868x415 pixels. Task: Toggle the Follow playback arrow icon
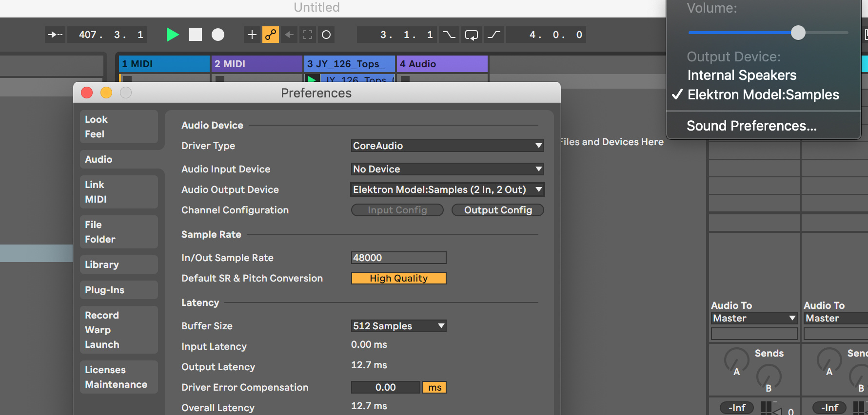[x=55, y=35]
